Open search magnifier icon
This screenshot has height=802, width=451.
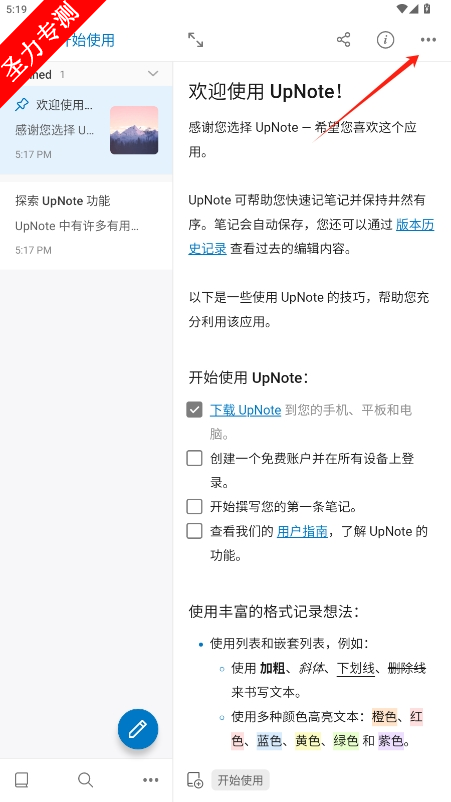click(x=85, y=780)
